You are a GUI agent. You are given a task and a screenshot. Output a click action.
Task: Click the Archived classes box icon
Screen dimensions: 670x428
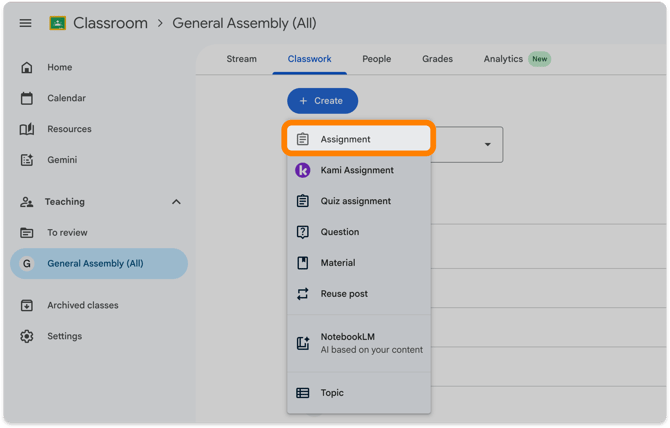(26, 305)
